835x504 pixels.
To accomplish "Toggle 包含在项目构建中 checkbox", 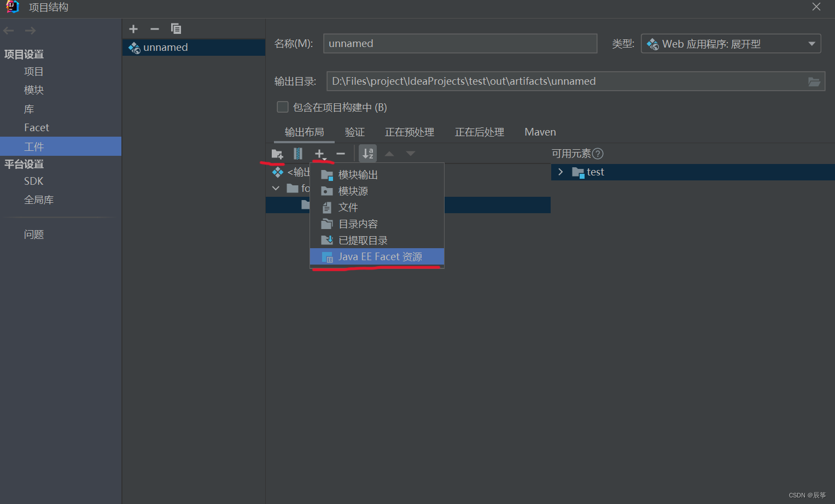I will [283, 107].
